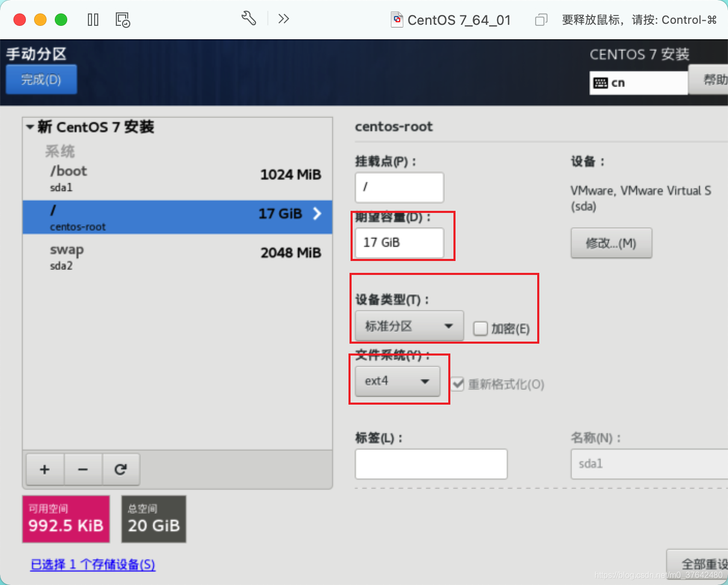The image size is (728, 585).
Task: Click the arrow on centos-root row
Action: pos(317,213)
